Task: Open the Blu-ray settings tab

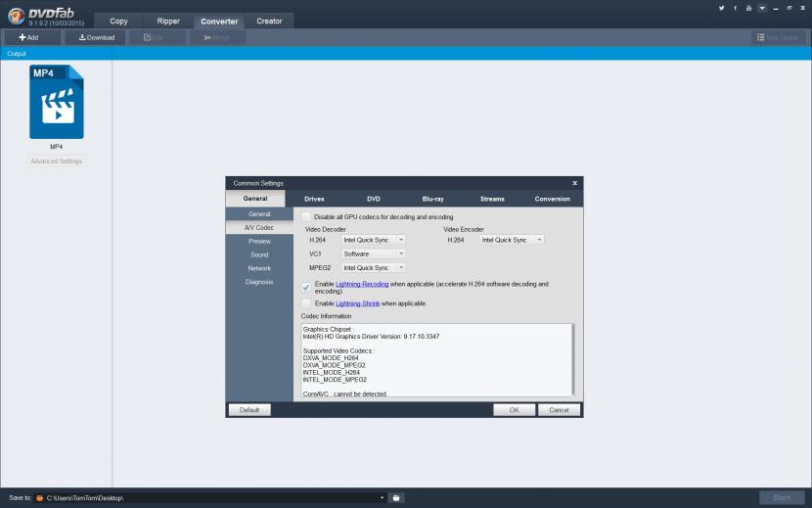Action: pos(433,199)
